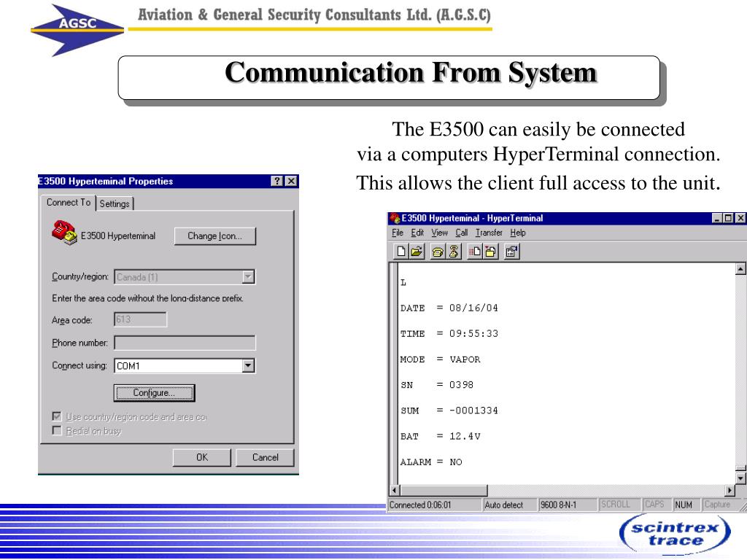Toggle Use country/region code checkbox
Viewport: 747px width, 560px height.
tap(57, 416)
